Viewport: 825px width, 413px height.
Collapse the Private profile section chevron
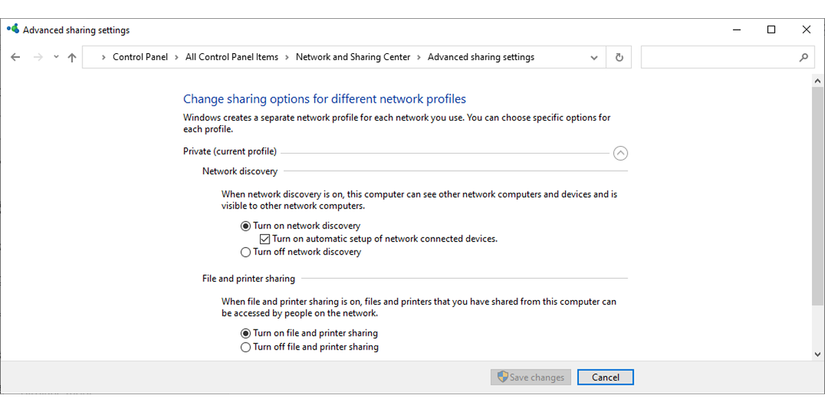click(x=620, y=153)
